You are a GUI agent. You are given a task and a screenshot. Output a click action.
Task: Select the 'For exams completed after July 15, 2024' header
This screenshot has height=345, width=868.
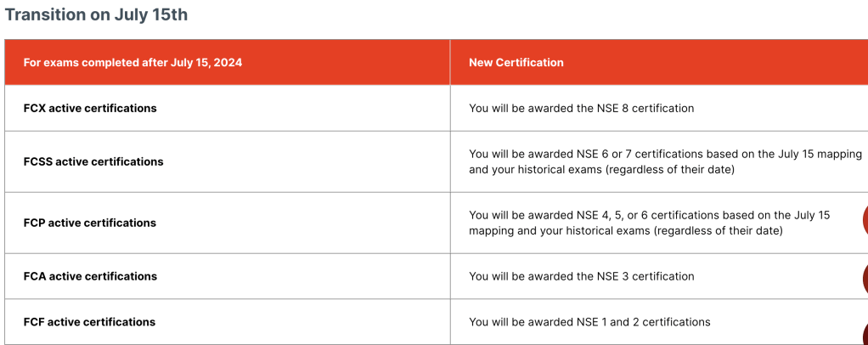132,62
